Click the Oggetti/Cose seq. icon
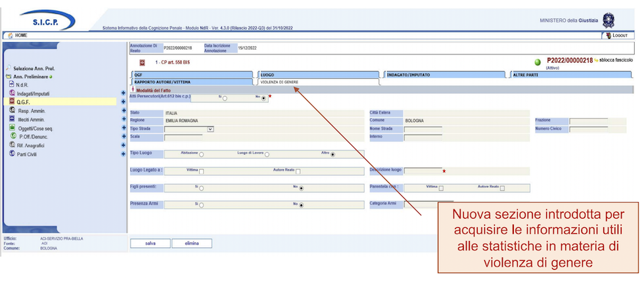The height and width of the screenshot is (281, 644). tap(12, 127)
